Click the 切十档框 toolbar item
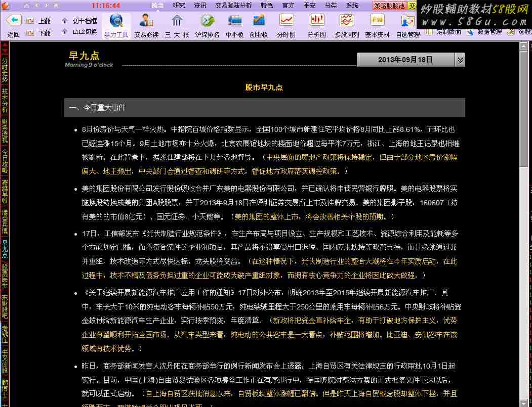The height and width of the screenshot is (407, 532). tap(81, 21)
